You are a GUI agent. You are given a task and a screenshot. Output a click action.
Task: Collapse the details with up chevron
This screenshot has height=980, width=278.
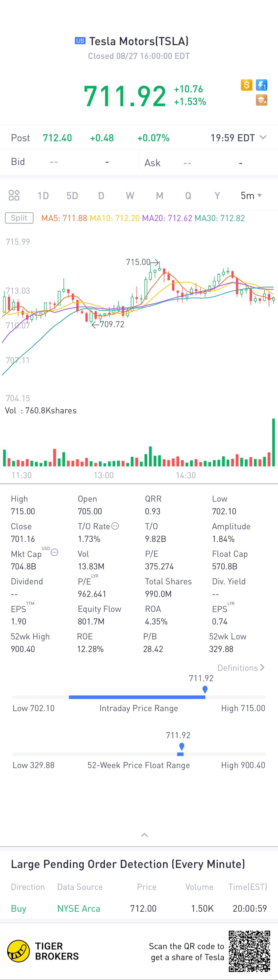[x=144, y=835]
